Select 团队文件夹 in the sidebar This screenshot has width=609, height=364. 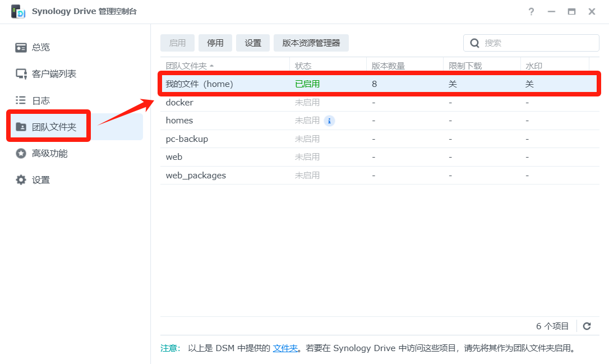tap(53, 127)
